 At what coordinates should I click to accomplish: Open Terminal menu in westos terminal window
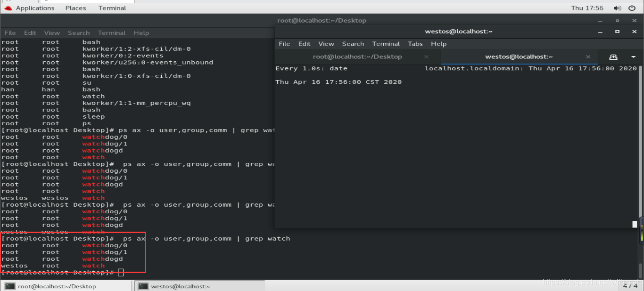click(x=386, y=44)
